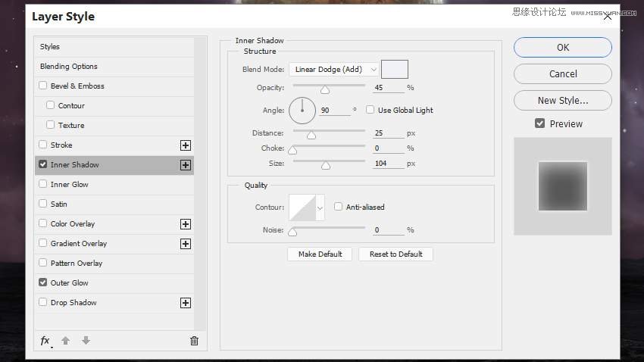The image size is (644, 362).
Task: Click the style preview thumbnail
Action: coord(563,186)
